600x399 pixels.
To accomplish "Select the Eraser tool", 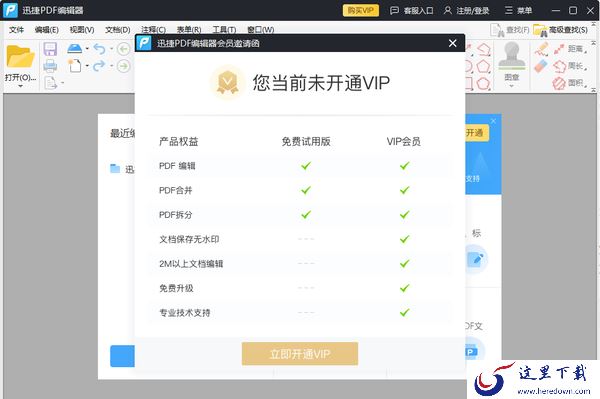I will tap(541, 66).
